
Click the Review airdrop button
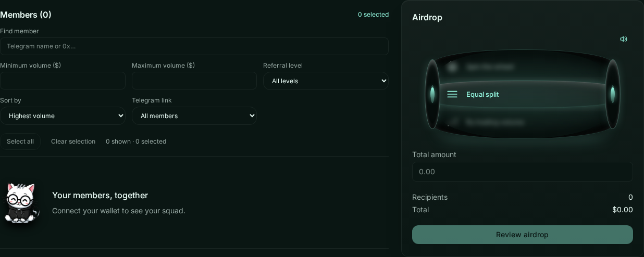[x=523, y=235]
